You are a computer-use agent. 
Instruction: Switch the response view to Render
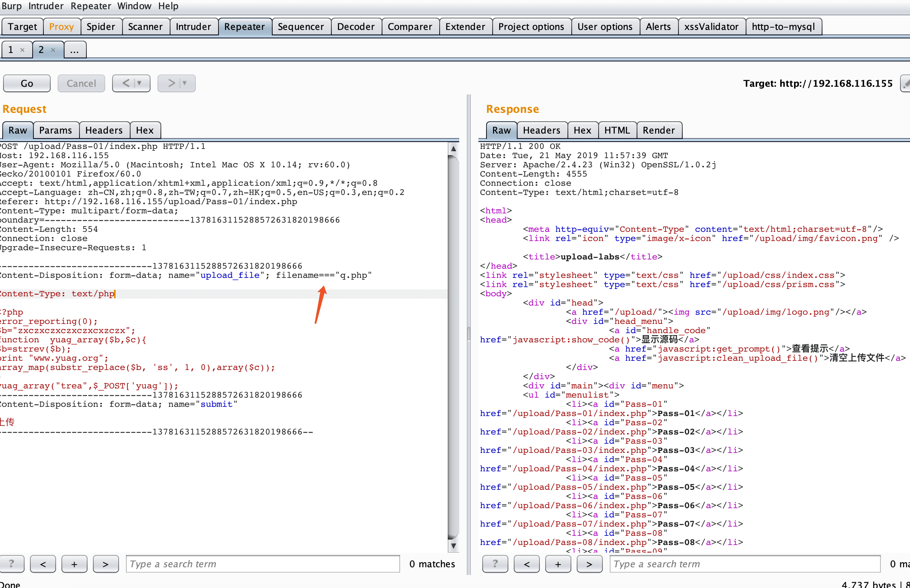(x=659, y=130)
